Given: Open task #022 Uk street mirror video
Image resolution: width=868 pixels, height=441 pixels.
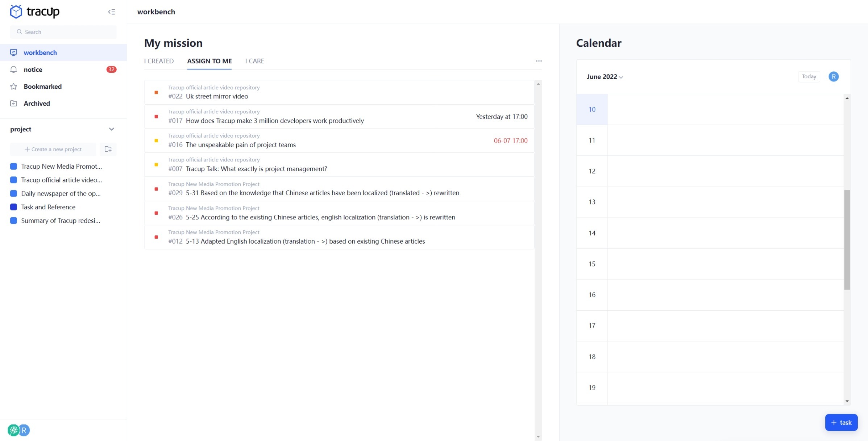Looking at the screenshot, I should pos(217,96).
